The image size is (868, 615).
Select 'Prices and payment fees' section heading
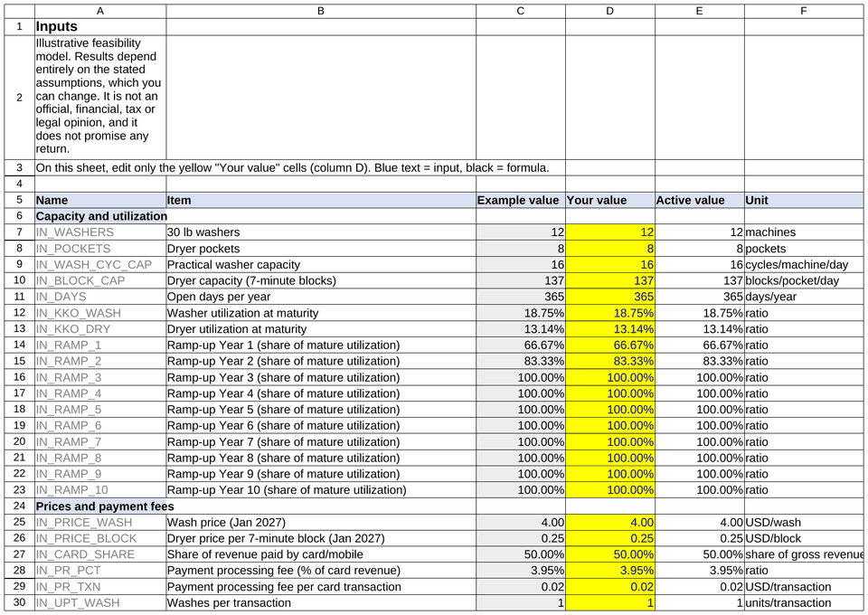tap(100, 506)
